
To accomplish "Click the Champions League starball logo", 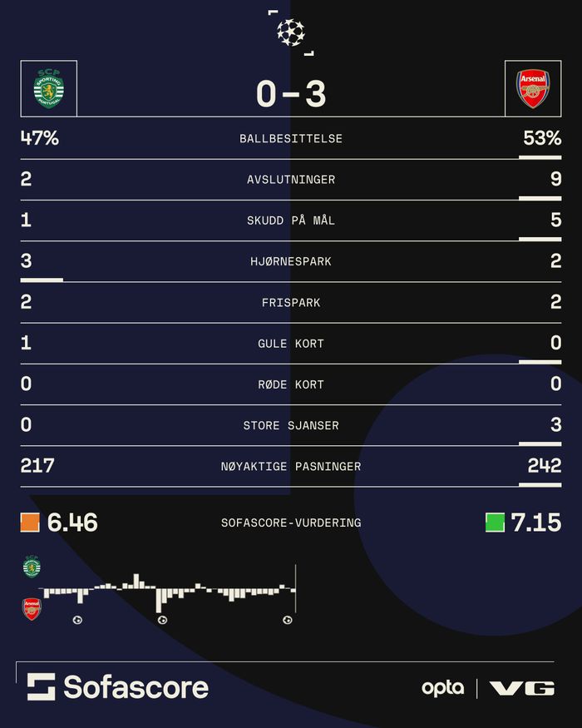I will [x=291, y=32].
